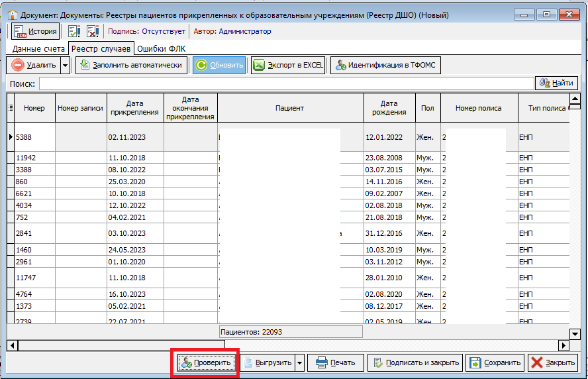Click into the Поиск text field
The image size is (588, 379).
pyautogui.click(x=287, y=83)
